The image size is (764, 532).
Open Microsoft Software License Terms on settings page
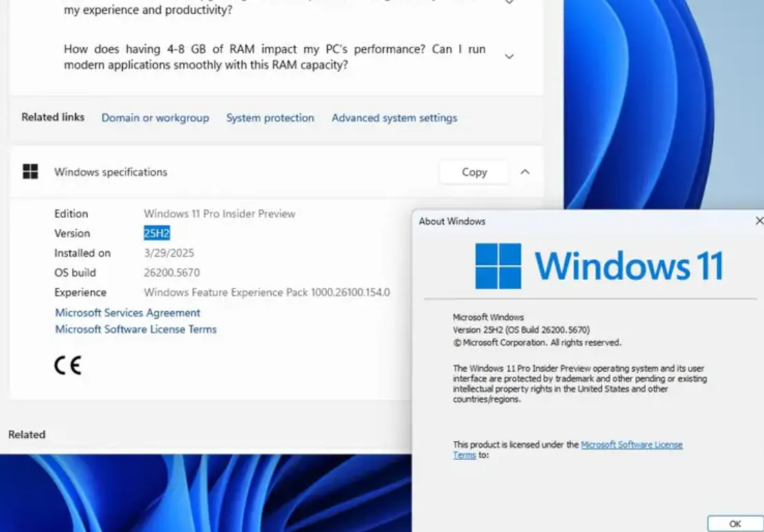click(135, 329)
